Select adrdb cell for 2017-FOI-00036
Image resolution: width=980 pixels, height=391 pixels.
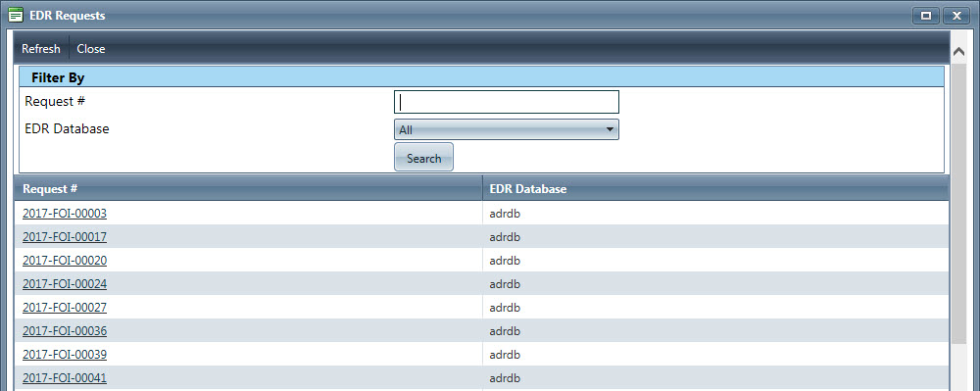(715, 331)
